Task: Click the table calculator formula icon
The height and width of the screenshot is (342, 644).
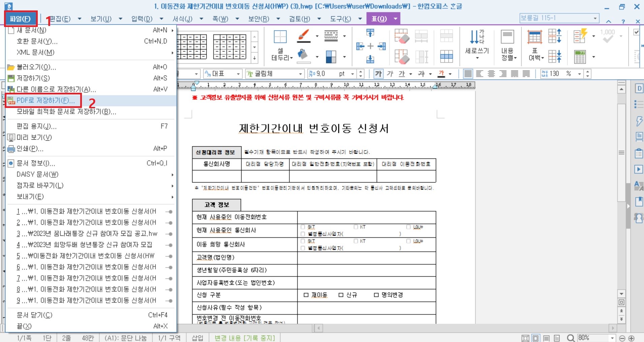Action: [580, 57]
